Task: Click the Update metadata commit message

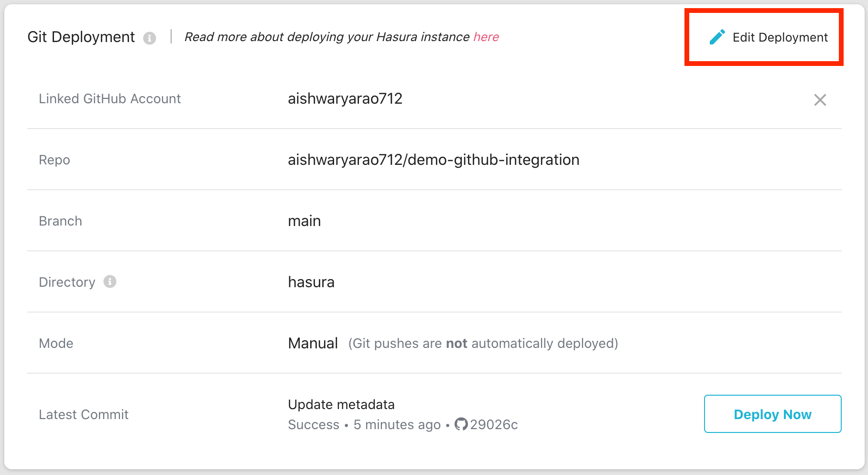Action: [341, 405]
